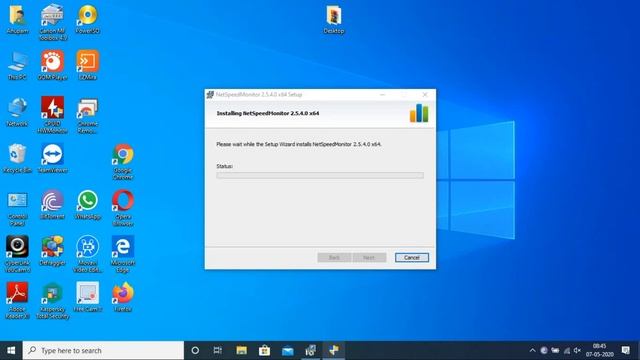Launch the PowerISO shortcut
The height and width of the screenshot is (360, 640).
[x=87, y=19]
